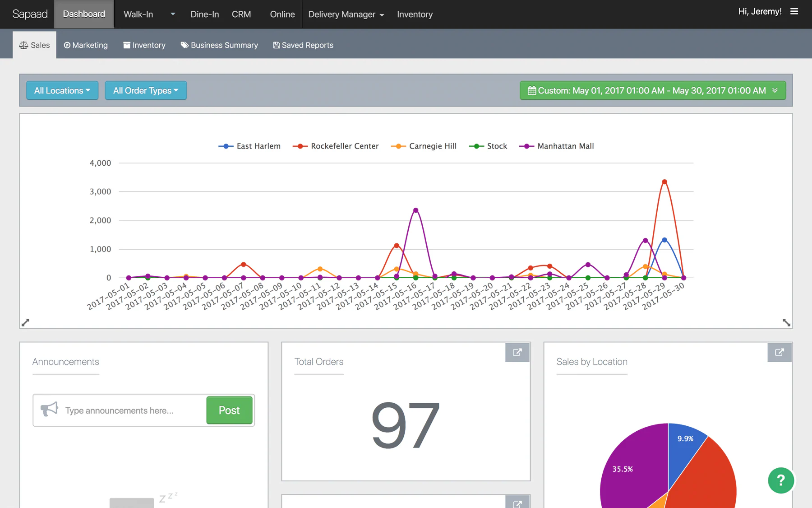Click the Total Orders value 97

pos(406,426)
